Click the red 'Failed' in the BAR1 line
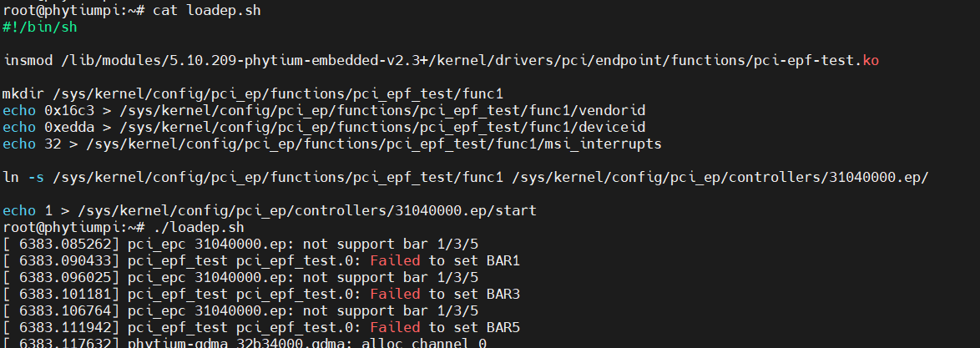The width and height of the screenshot is (980, 348). pos(395,261)
